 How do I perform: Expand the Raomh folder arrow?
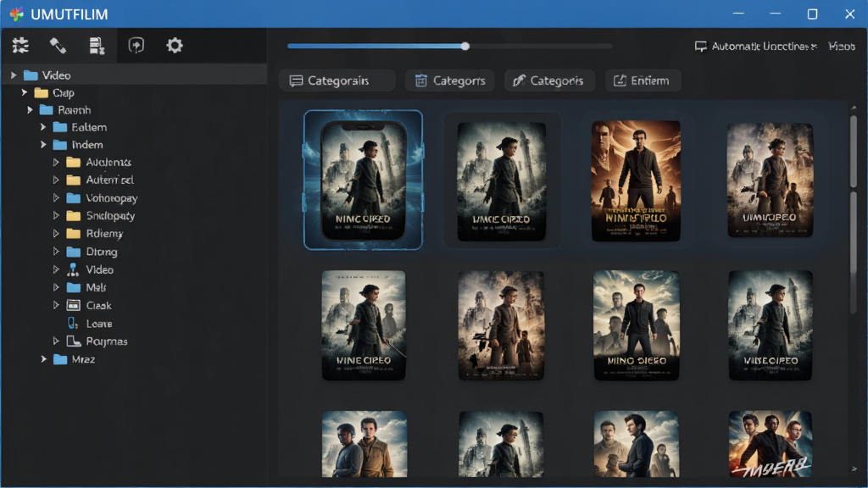click(x=30, y=110)
